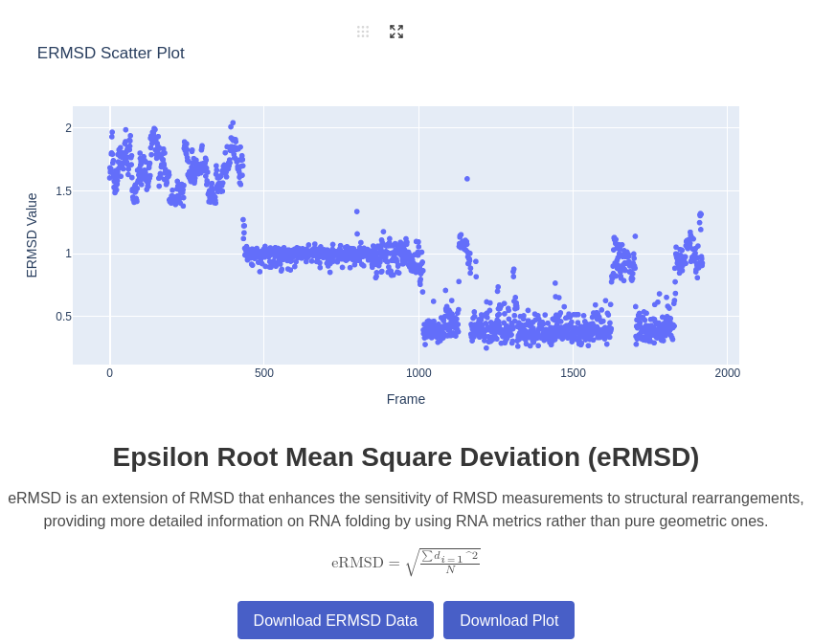
Task: Click the nine-dot drag handle icon
Action: click(363, 31)
